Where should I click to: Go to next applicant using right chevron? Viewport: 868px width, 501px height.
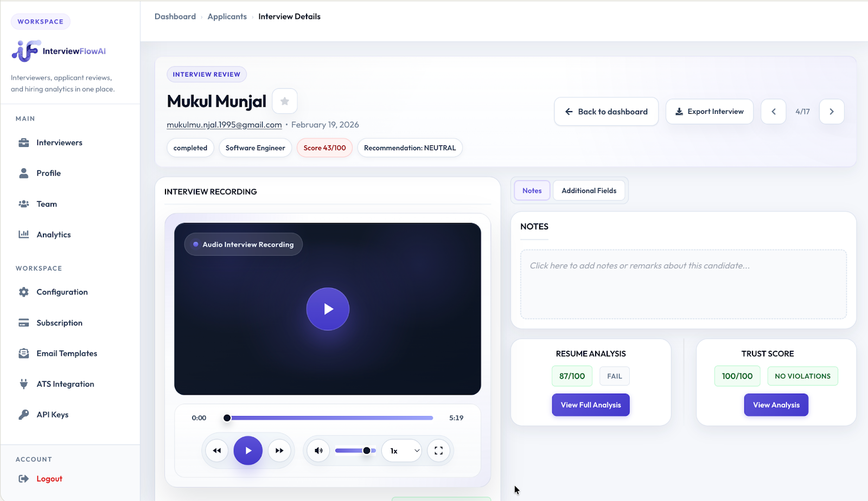point(831,112)
